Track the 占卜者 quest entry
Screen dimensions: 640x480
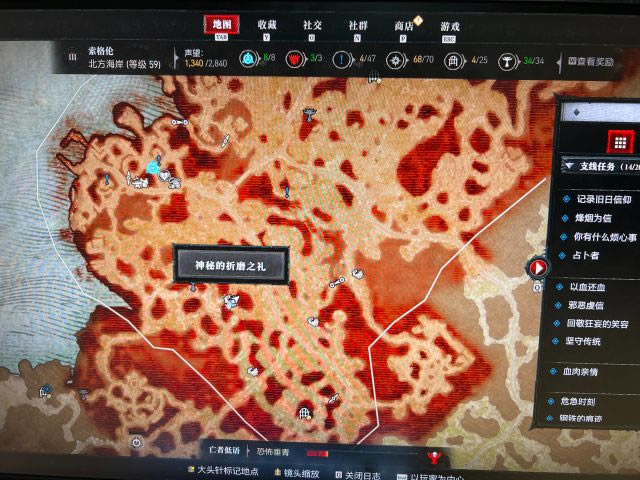[x=589, y=256]
